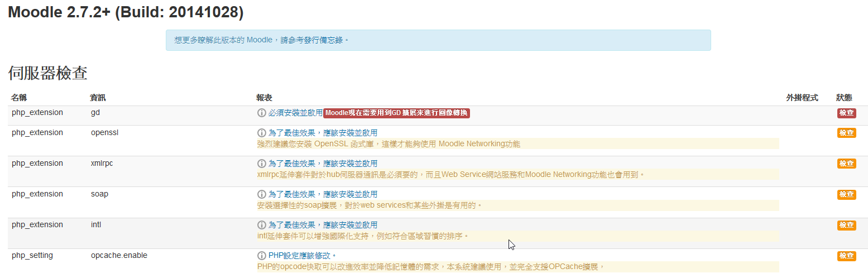Click the Moodle 2.7.2+ build title

(126, 12)
